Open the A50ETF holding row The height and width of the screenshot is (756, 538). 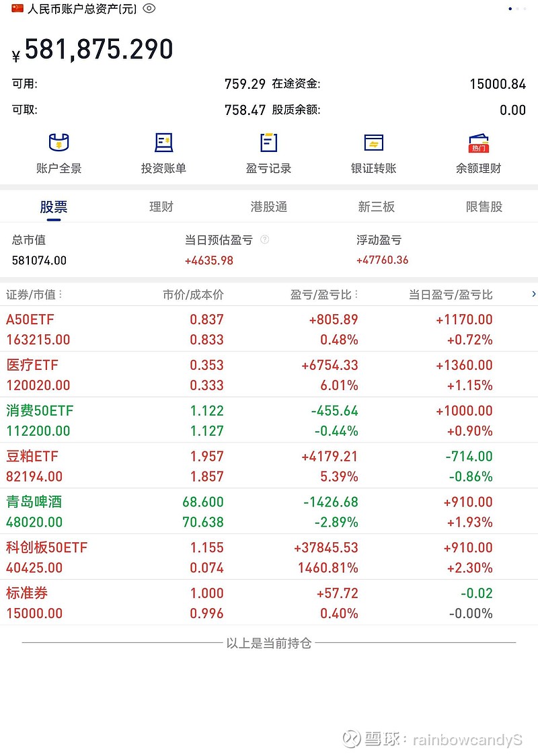269,329
